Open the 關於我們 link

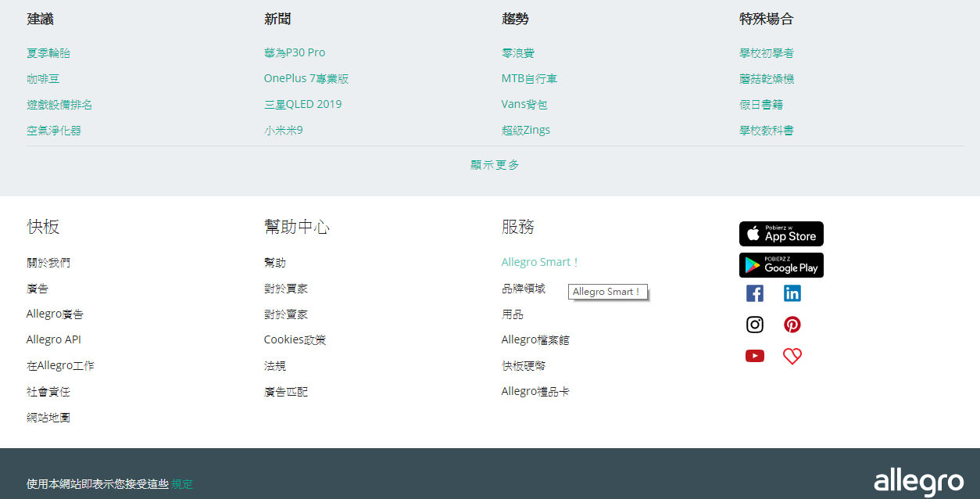pos(48,263)
